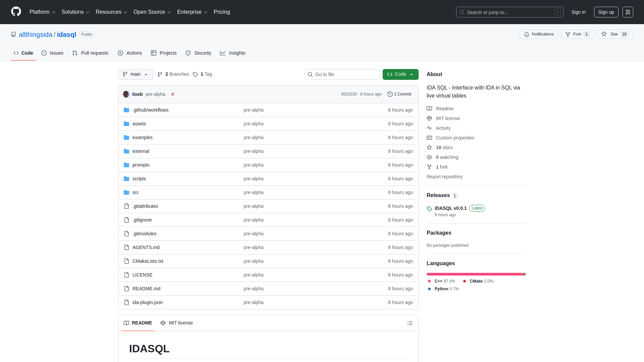Open the MIT license tab

pos(177,323)
